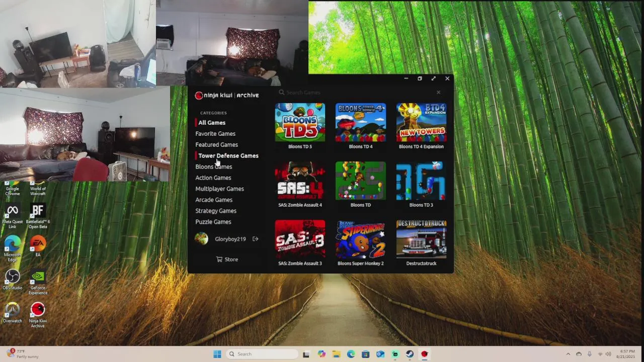Click the Battlefield 6 Open Beta shortcut
Viewport: 644px width, 362px height.
(x=38, y=217)
